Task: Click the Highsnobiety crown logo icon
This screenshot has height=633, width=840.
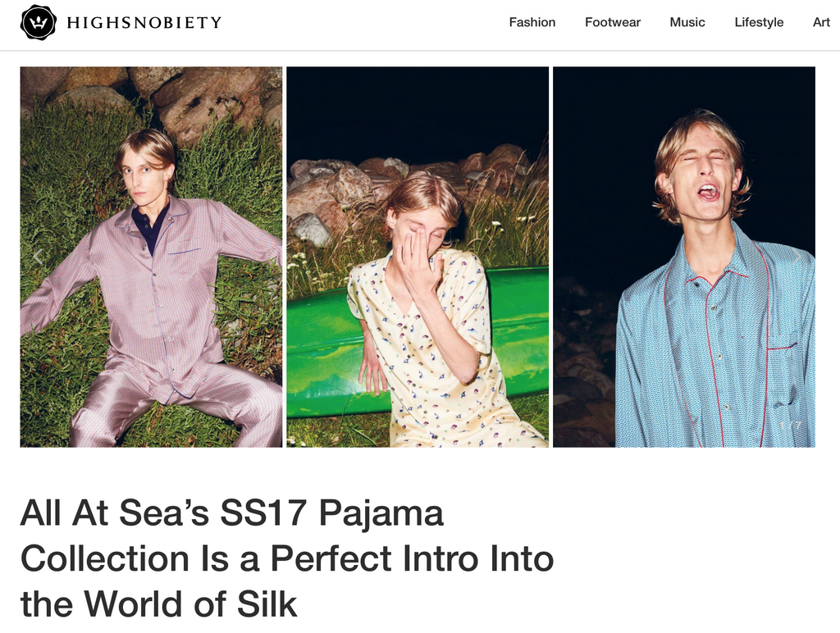Action: 38,22
